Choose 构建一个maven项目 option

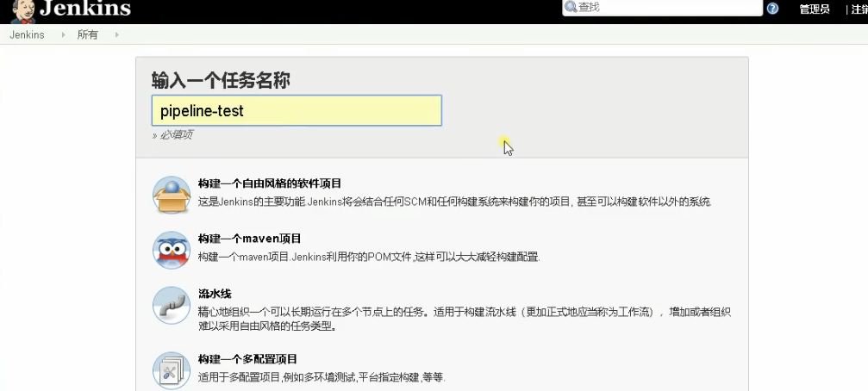250,239
